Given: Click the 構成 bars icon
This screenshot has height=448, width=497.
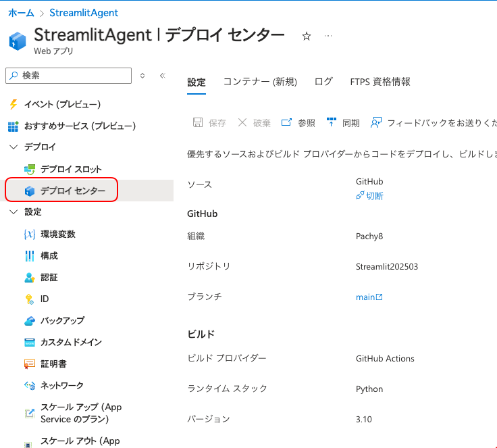Looking at the screenshot, I should click(x=30, y=255).
